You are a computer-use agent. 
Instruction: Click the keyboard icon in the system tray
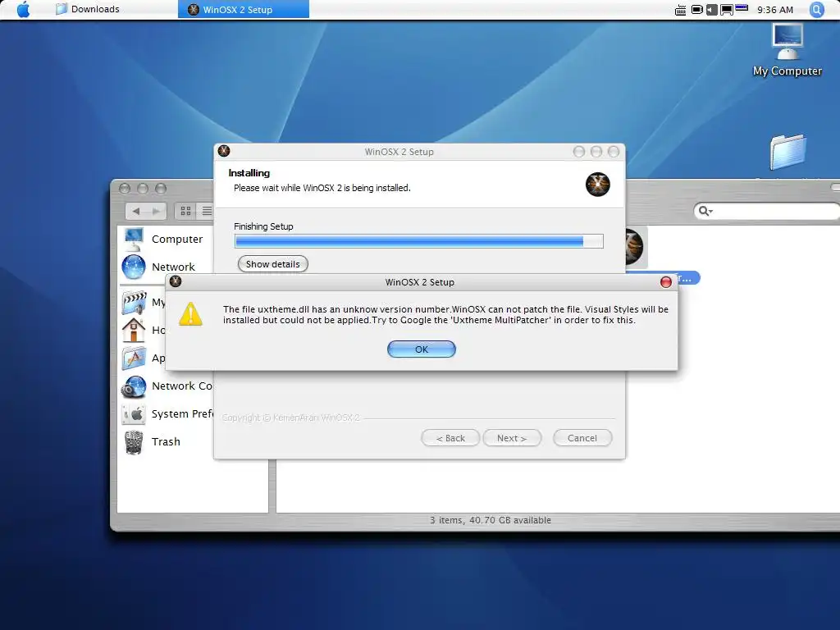(680, 10)
